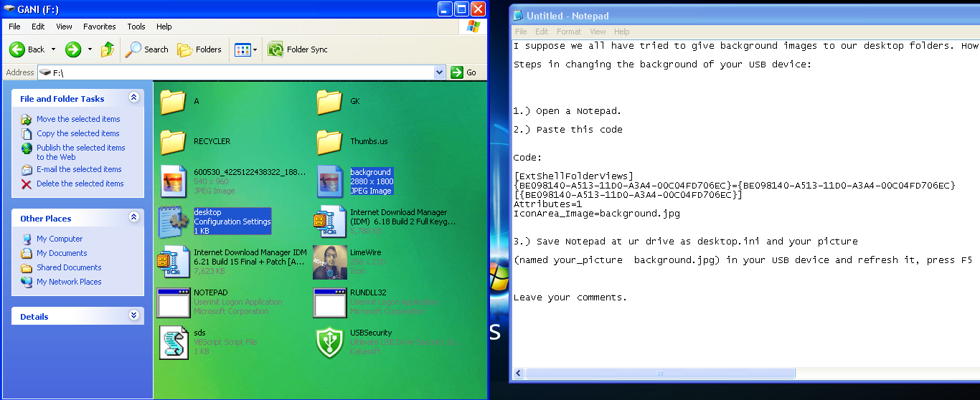This screenshot has width=980, height=400.
Task: Expand the Details panel
Action: pyautogui.click(x=133, y=315)
